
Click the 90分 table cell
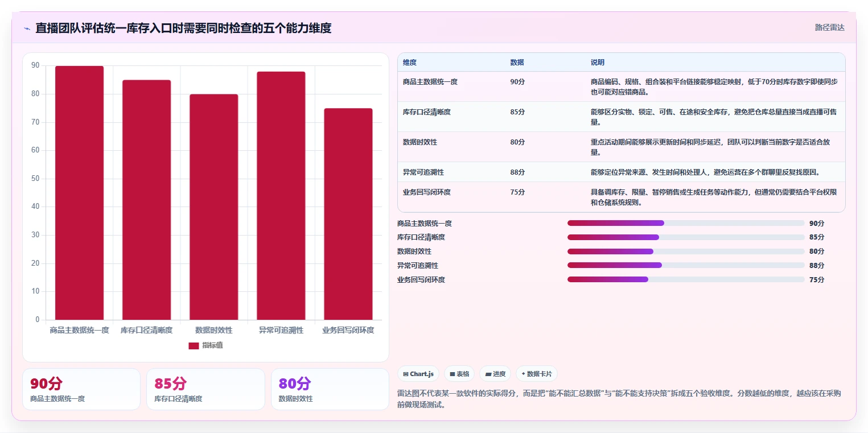[517, 82]
